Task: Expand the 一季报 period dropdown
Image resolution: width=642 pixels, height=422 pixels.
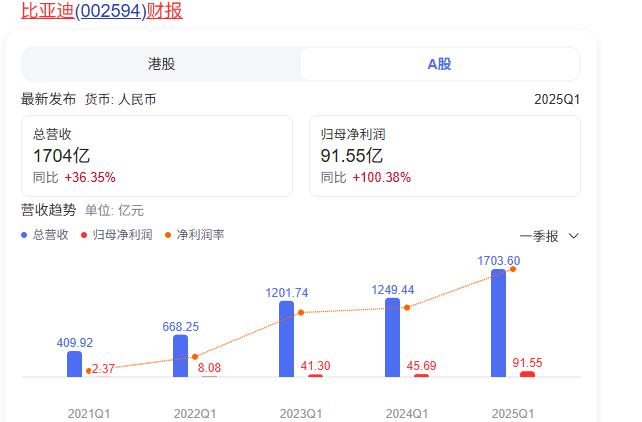Action: (x=549, y=236)
